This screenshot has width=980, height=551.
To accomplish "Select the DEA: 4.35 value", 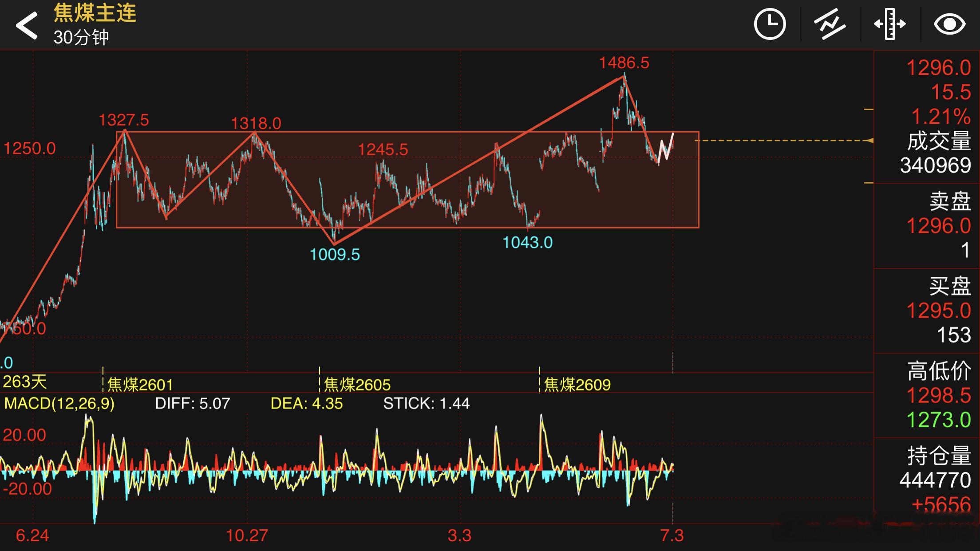I will 307,404.
